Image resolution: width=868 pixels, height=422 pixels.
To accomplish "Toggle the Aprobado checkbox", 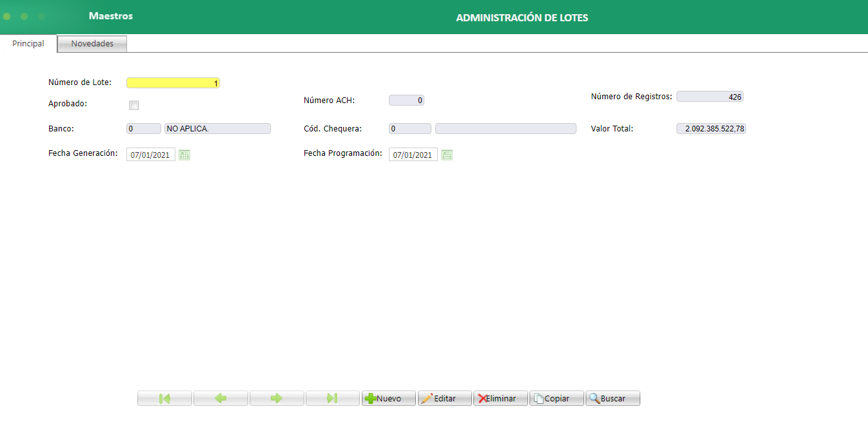I will [x=134, y=105].
